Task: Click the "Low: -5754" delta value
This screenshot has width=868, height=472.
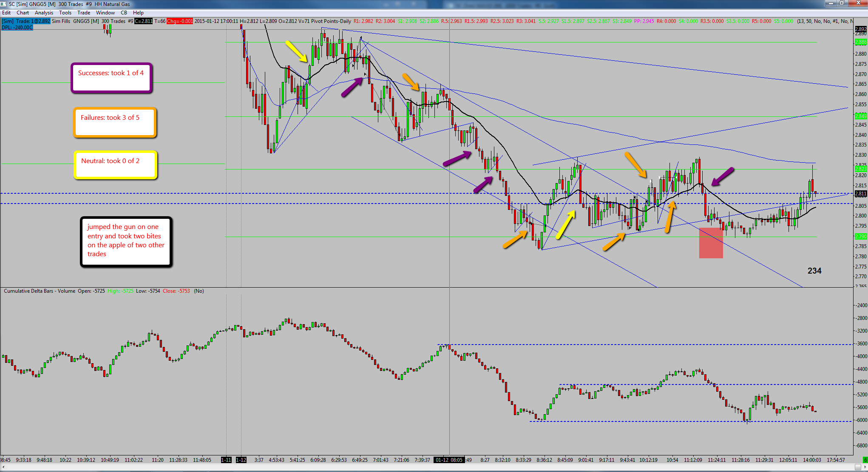Action: (x=148, y=291)
